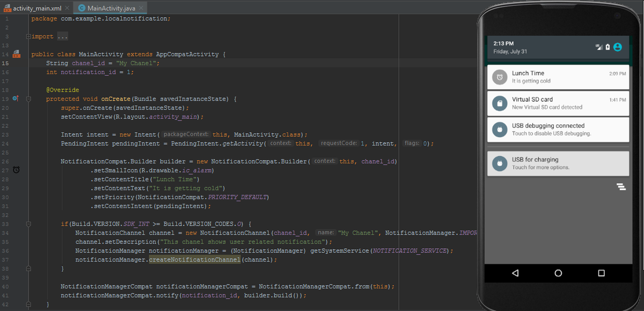This screenshot has width=644, height=311.
Task: Switch to the activity_main.xml tab
Action: [36, 9]
